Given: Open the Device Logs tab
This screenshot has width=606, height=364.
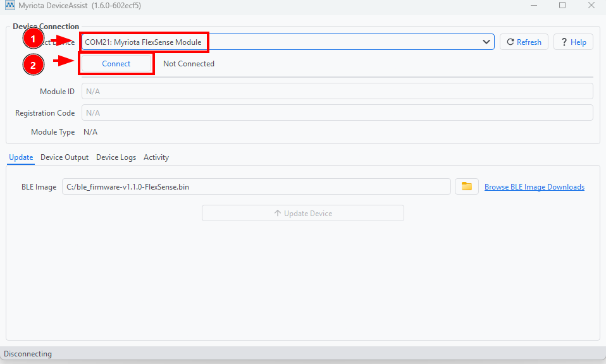Looking at the screenshot, I should click(x=116, y=157).
